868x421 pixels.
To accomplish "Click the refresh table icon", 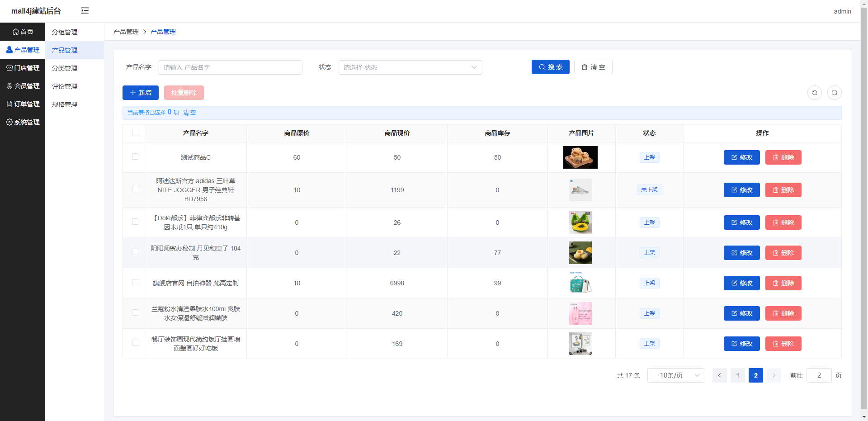I will point(814,93).
